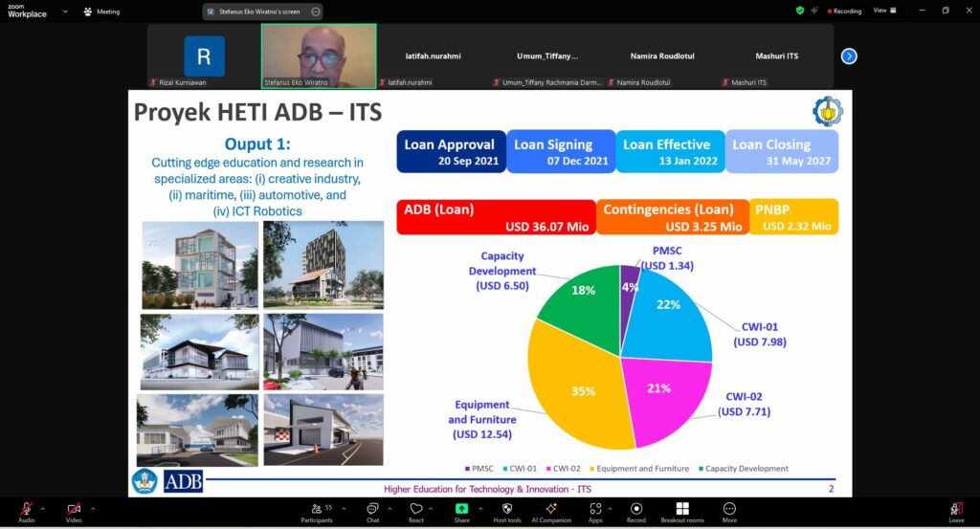Unmute the microphone with the Audio button
Image resolution: width=980 pixels, height=529 pixels.
(26, 511)
